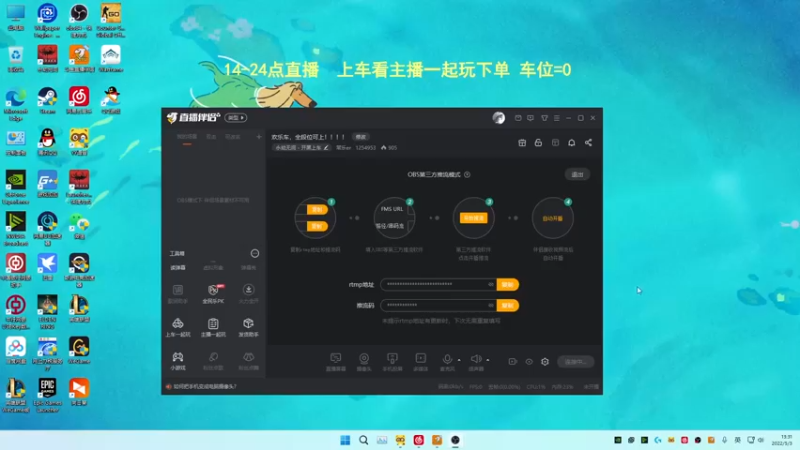The width and height of the screenshot is (800, 450).
Task: Open the 发货助手 tool
Action: (248, 328)
